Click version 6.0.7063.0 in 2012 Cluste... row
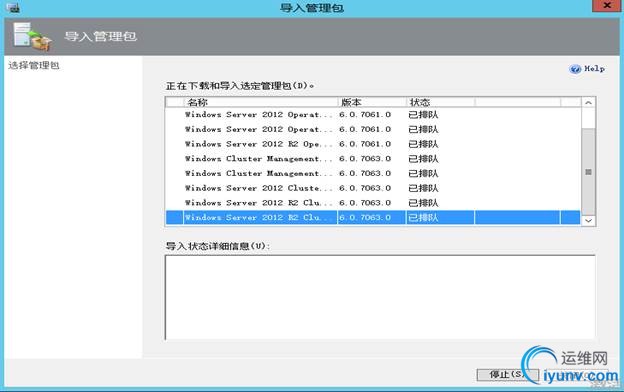The image size is (624, 392). (x=365, y=188)
